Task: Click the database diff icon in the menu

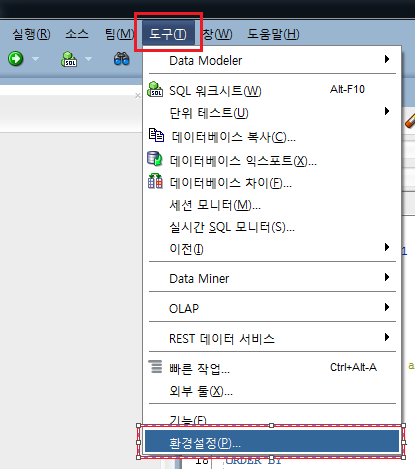Action: pos(155,181)
